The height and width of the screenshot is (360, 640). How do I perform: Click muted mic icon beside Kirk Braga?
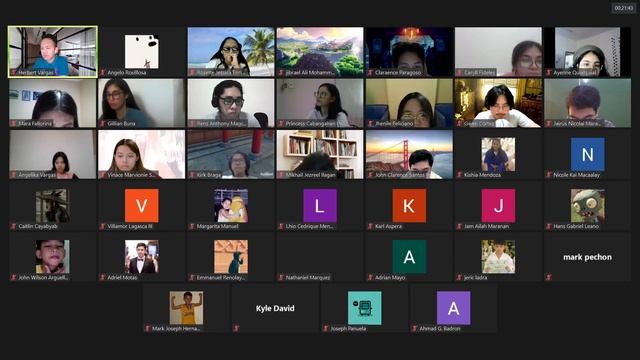click(x=192, y=175)
